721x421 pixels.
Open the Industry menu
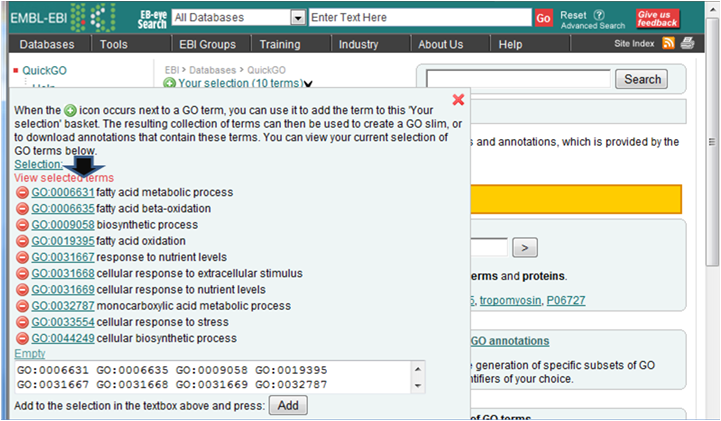pyautogui.click(x=358, y=44)
